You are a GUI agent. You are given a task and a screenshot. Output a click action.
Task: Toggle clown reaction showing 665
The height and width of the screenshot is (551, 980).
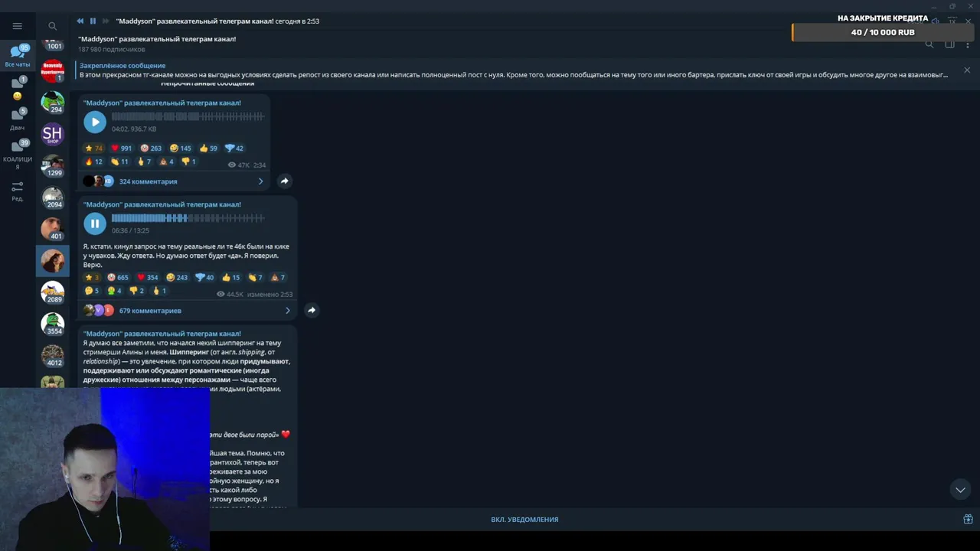pos(118,278)
